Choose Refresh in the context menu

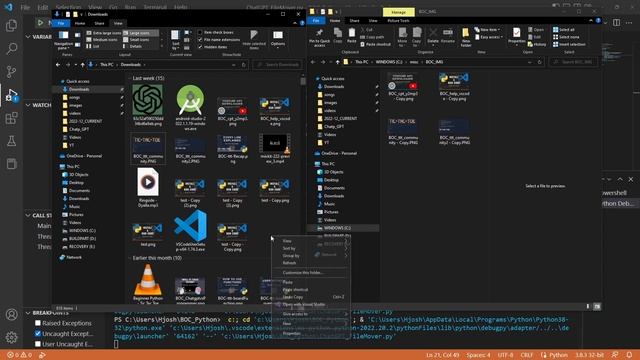[289, 263]
